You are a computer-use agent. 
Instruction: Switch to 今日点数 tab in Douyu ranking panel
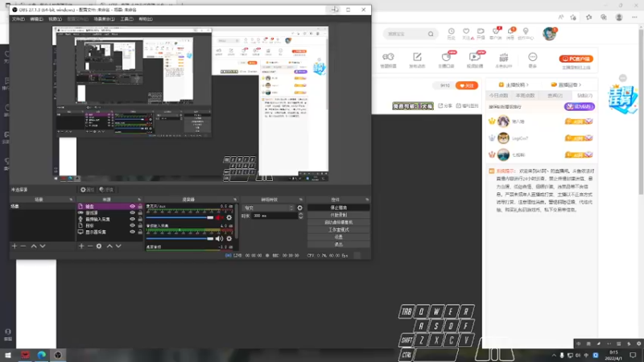(498, 95)
